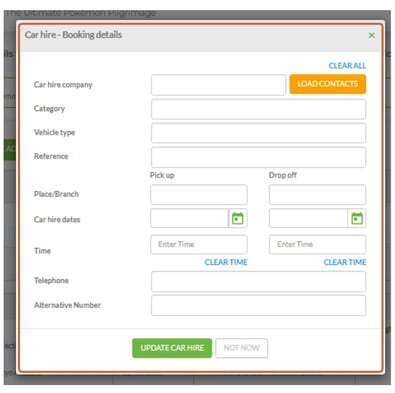The width and height of the screenshot is (395, 393).
Task: Click the drop off Enter Time field
Action: (317, 244)
